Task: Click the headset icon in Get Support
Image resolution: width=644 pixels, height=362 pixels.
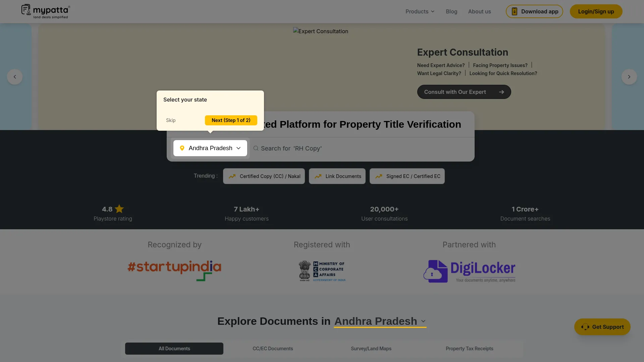Action: coord(585,327)
